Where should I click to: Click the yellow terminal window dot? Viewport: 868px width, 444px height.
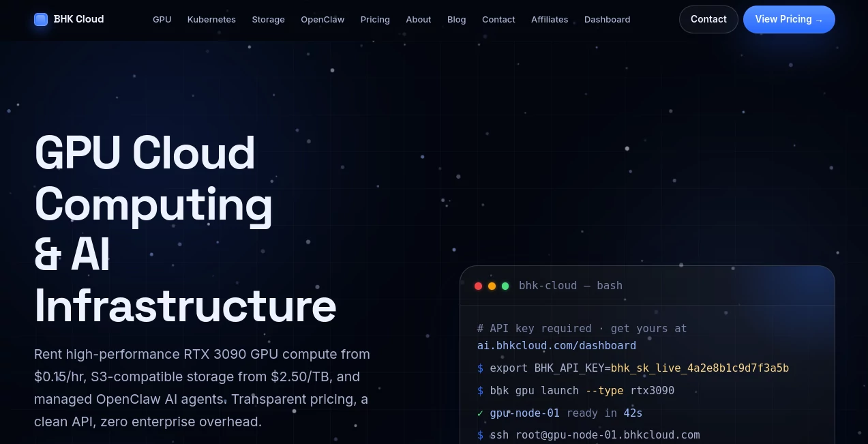point(492,286)
